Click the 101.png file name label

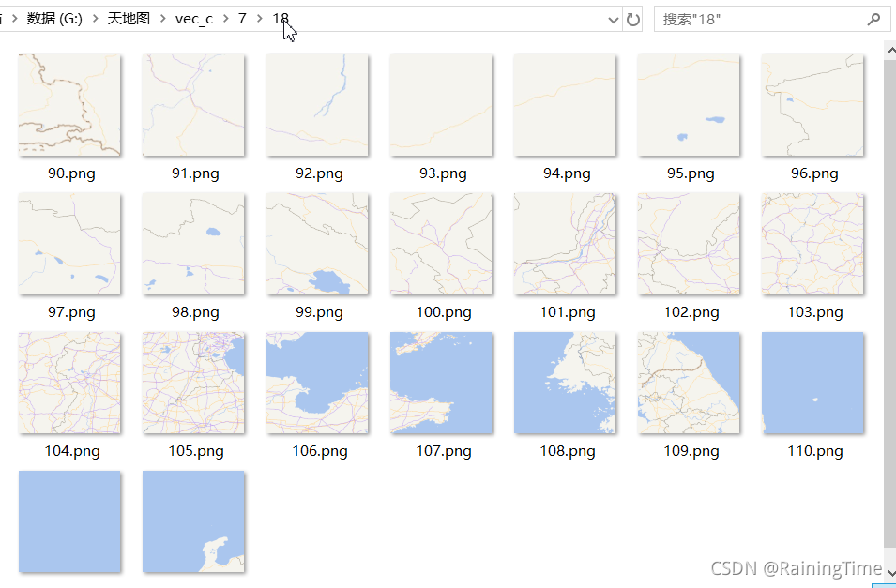(x=568, y=312)
